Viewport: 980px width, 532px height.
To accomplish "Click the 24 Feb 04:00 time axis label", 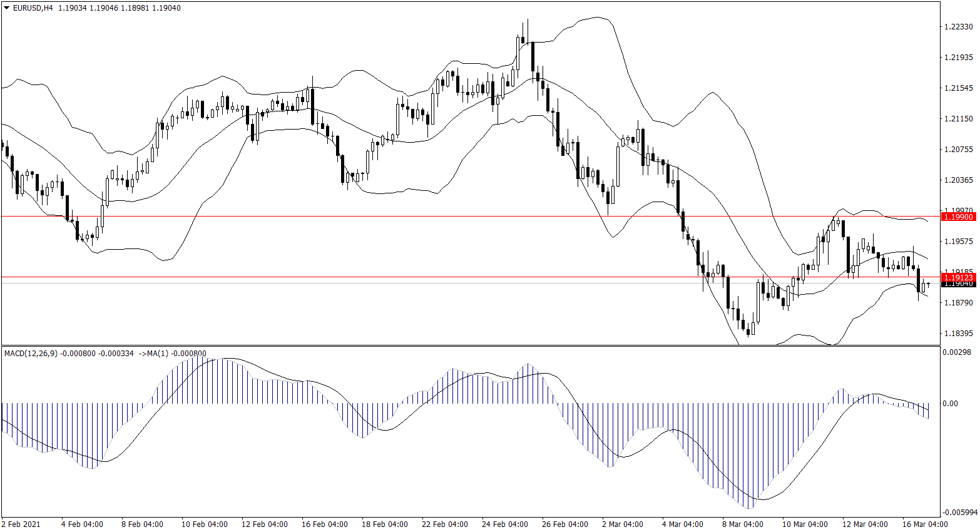I will [504, 524].
